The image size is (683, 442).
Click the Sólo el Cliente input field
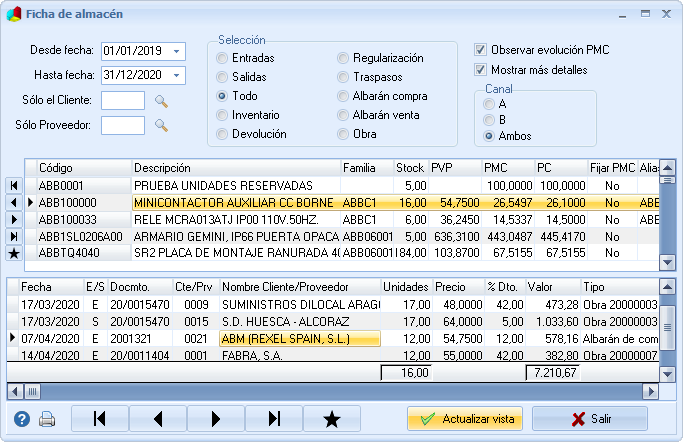123,101
